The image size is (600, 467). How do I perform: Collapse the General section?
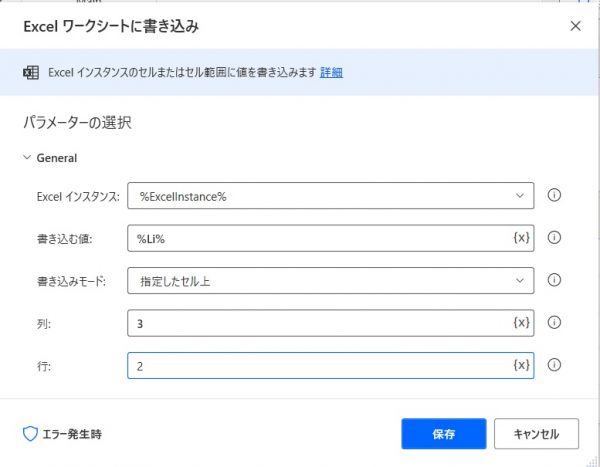pyautogui.click(x=27, y=158)
